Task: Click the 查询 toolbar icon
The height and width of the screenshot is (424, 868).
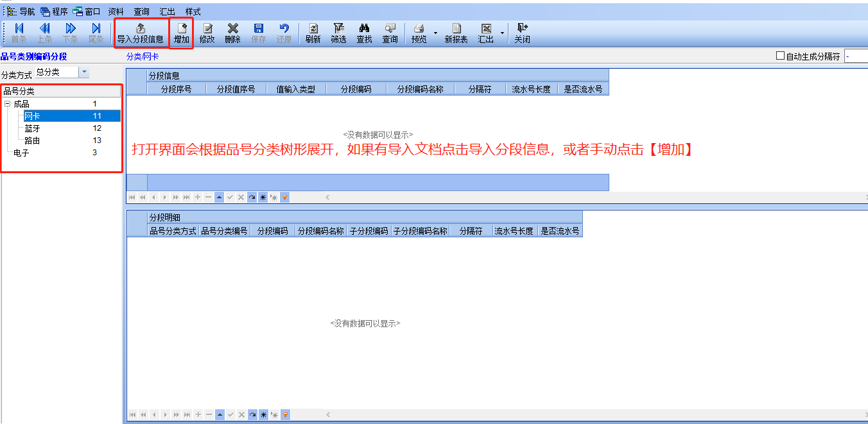Action: [390, 33]
